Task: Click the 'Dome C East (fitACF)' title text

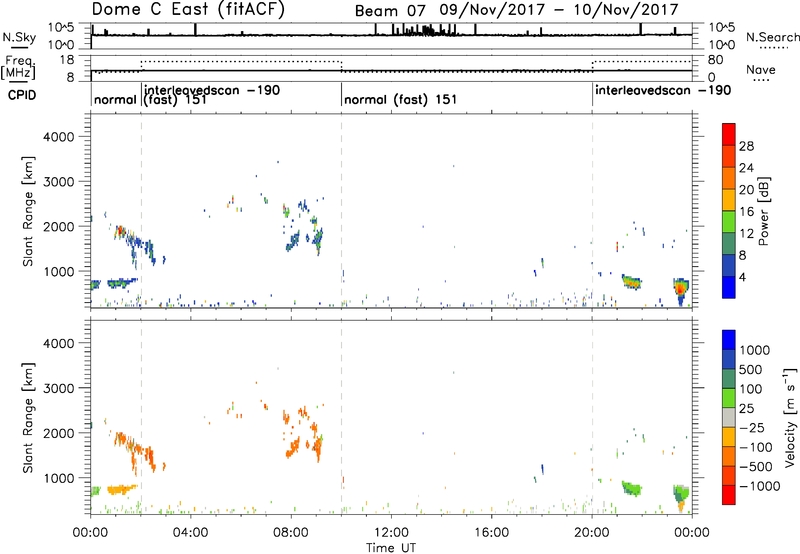Action: pyautogui.click(x=188, y=9)
